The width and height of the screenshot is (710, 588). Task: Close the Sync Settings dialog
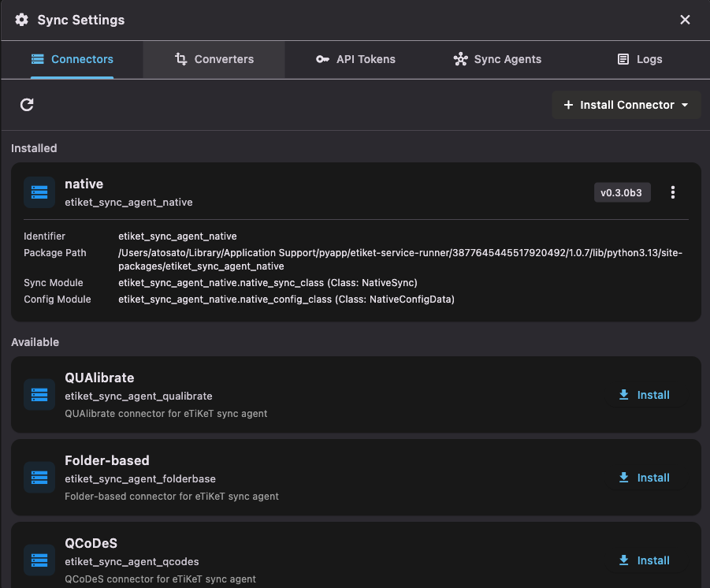pos(685,20)
